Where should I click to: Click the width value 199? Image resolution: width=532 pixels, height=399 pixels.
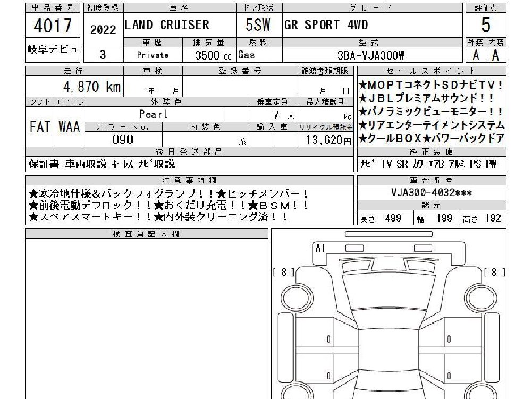click(x=444, y=218)
